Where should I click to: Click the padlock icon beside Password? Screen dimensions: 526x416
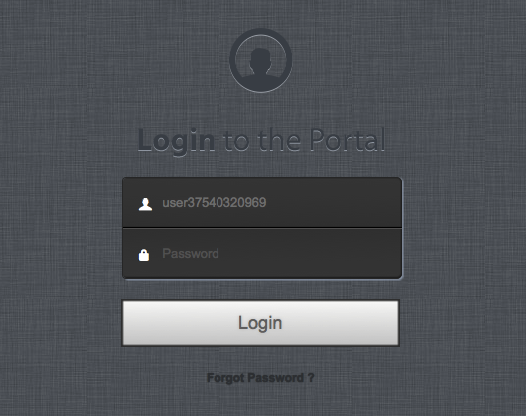pyautogui.click(x=144, y=255)
